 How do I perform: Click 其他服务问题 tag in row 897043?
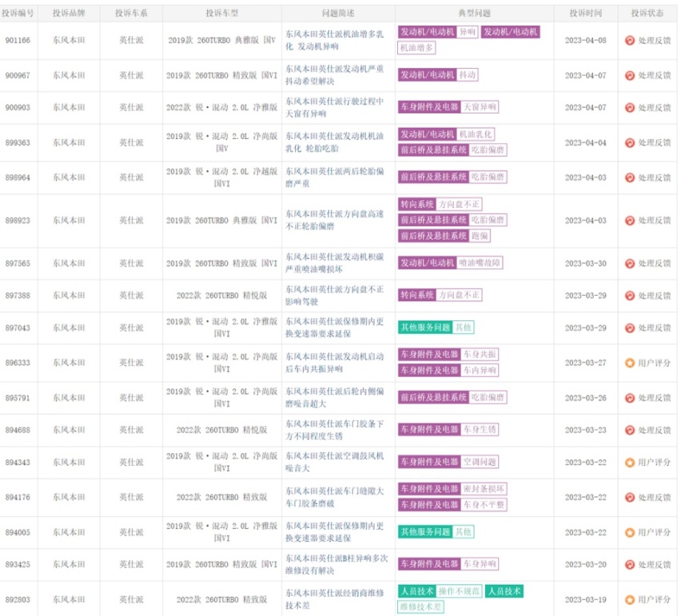coord(425,328)
